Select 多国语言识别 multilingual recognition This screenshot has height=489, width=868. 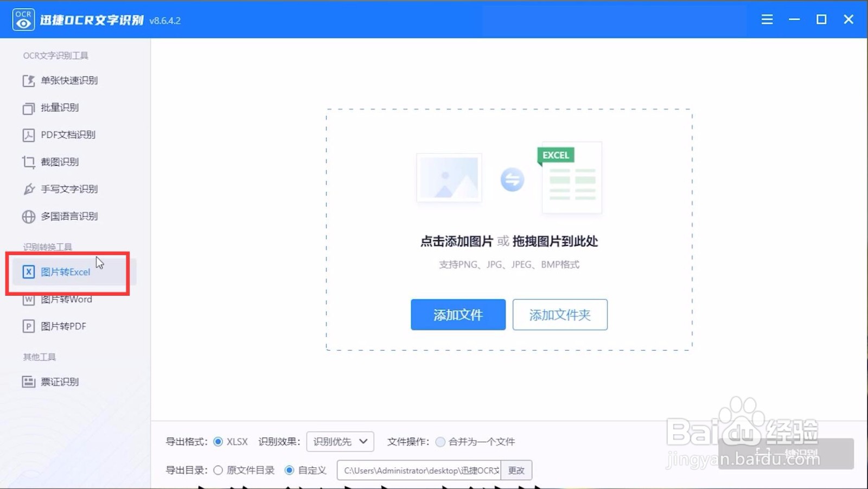69,216
